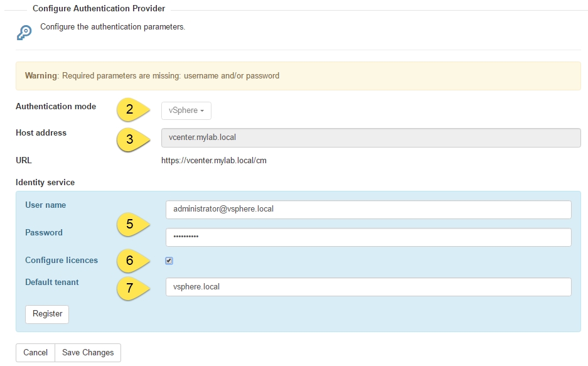This screenshot has width=588, height=366.
Task: Click the Identity service heading
Action: pyautogui.click(x=45, y=182)
